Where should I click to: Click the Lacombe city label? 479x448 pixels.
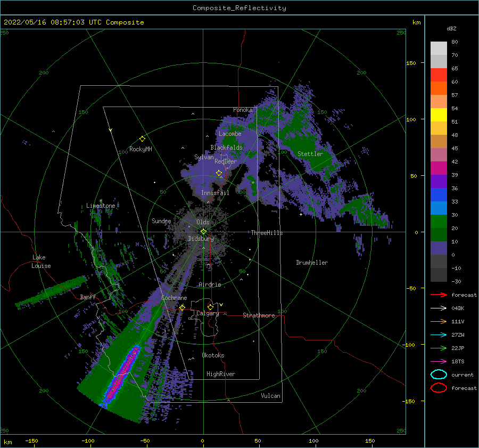(x=230, y=134)
